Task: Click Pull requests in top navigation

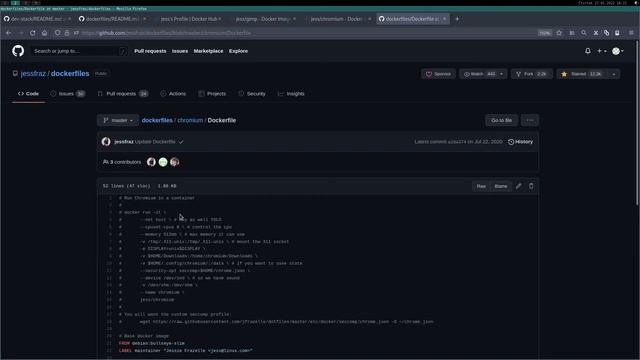Action: click(150, 51)
